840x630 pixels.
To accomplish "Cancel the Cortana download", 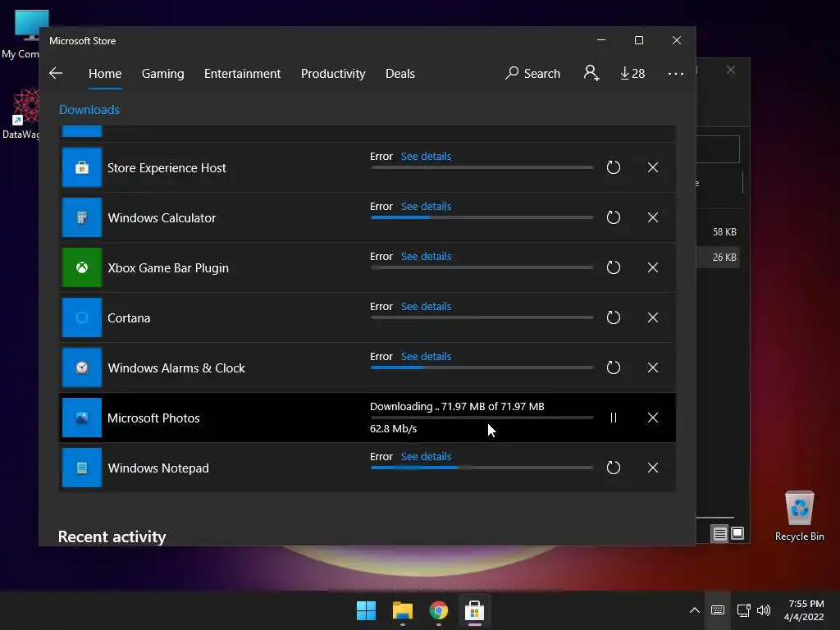I will click(x=652, y=317).
